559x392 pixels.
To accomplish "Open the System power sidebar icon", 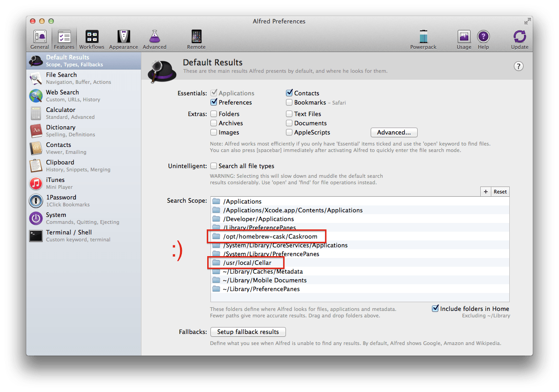I will (x=36, y=218).
